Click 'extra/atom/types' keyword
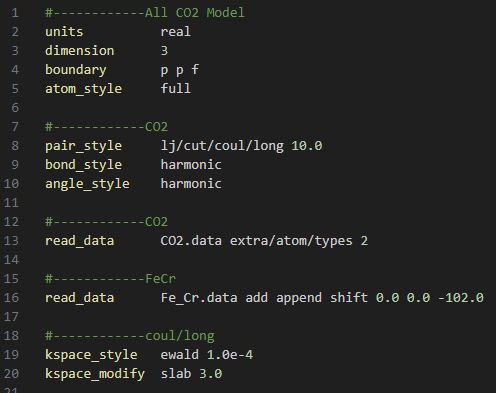 click(291, 241)
